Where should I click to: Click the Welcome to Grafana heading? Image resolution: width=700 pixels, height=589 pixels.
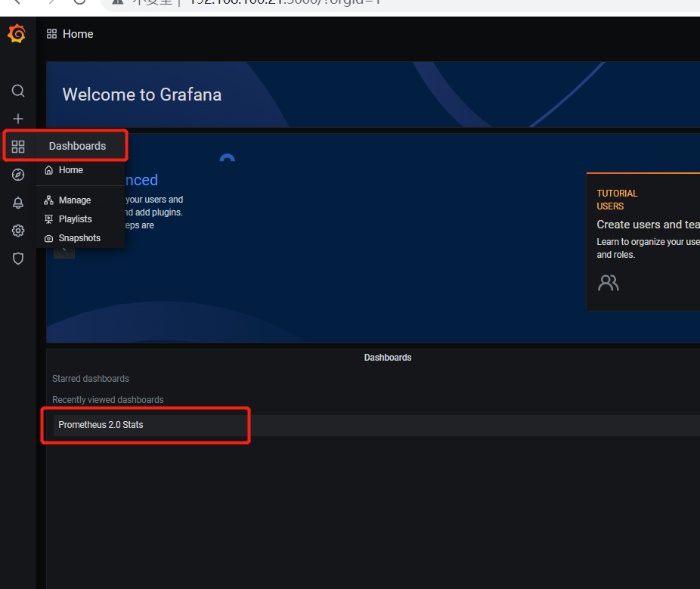click(x=142, y=95)
